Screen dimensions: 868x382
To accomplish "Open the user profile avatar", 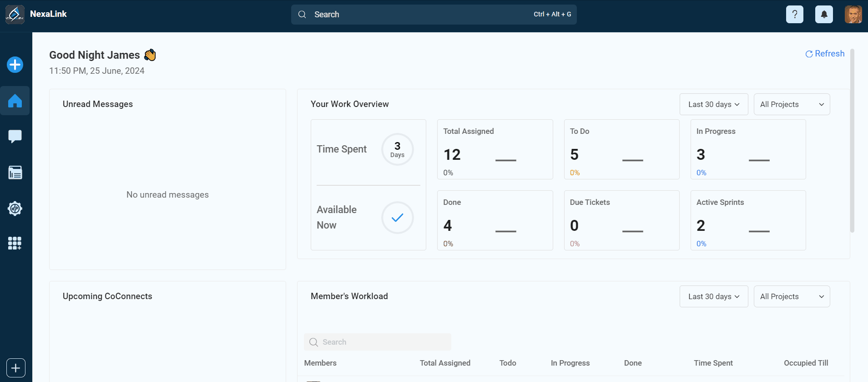I will [x=853, y=15].
